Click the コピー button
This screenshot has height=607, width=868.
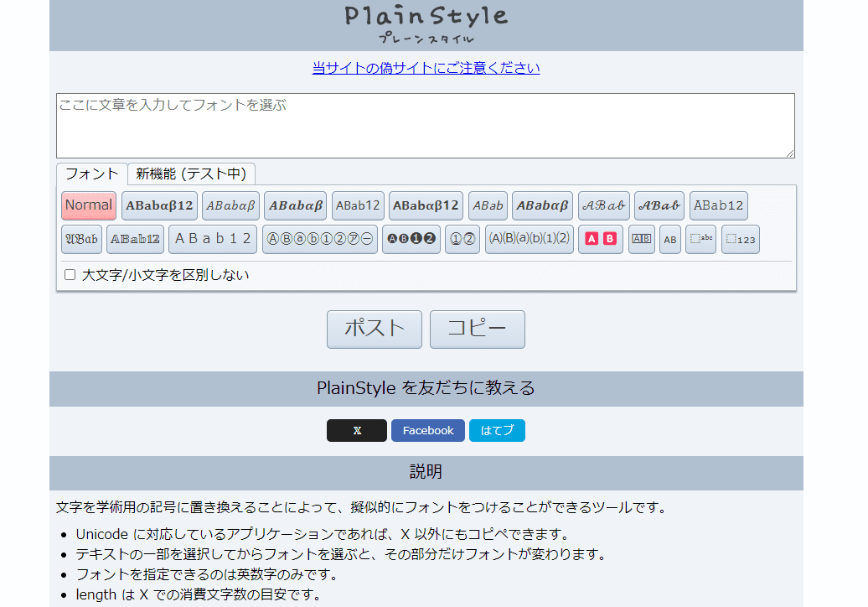point(478,329)
